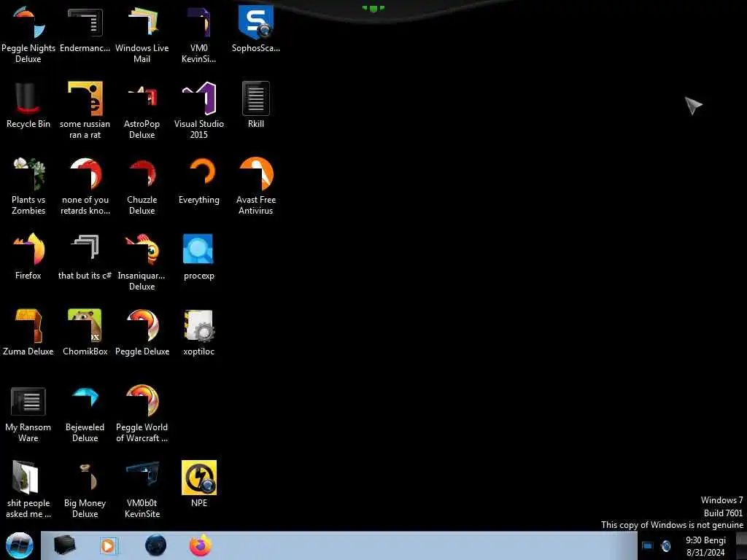Open the clock showing 9:30 Bengi
This screenshot has width=747, height=560.
click(x=705, y=546)
